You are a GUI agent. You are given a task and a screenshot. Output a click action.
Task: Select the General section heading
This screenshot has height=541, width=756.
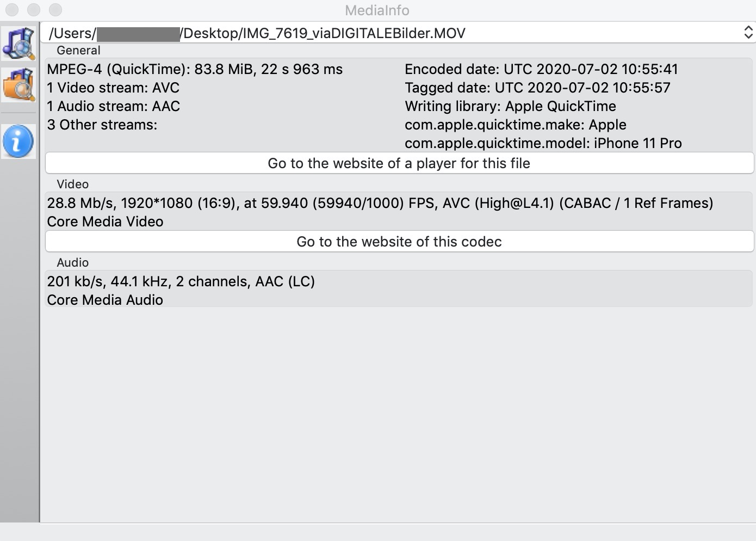78,51
